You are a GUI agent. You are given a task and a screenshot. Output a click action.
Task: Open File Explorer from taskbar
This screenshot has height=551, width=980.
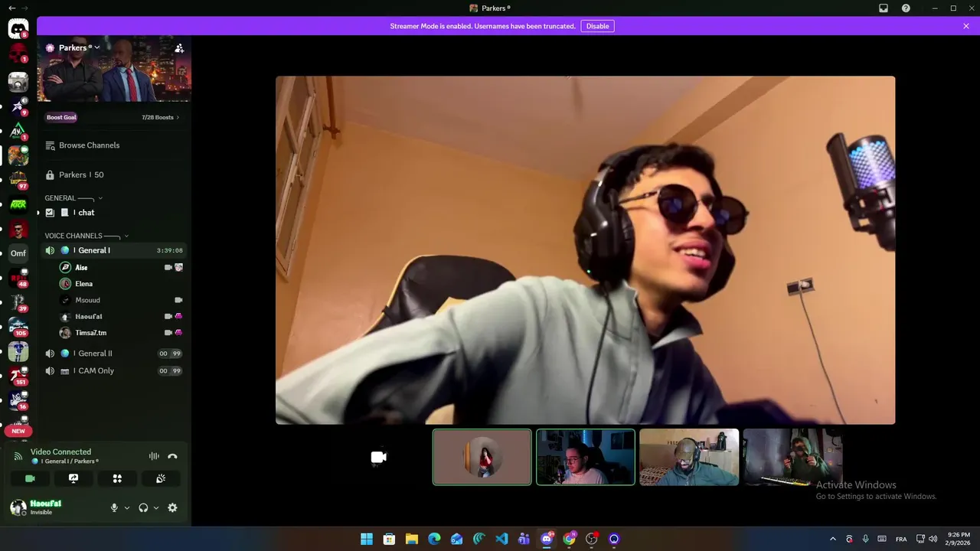pyautogui.click(x=411, y=539)
